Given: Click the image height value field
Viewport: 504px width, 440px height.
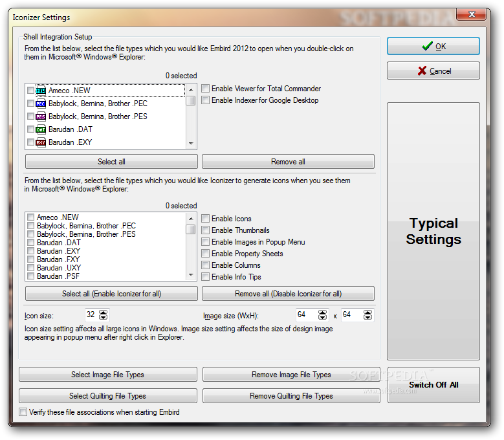Looking at the screenshot, I should click(353, 314).
